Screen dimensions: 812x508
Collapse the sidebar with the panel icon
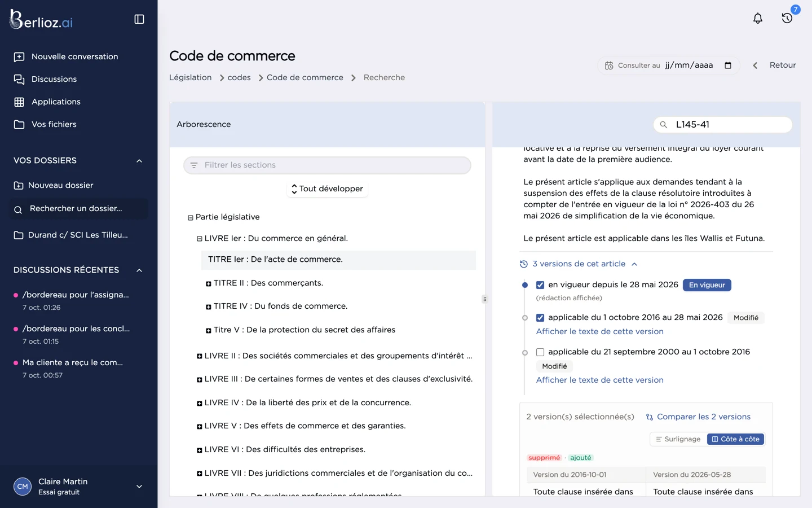139,19
